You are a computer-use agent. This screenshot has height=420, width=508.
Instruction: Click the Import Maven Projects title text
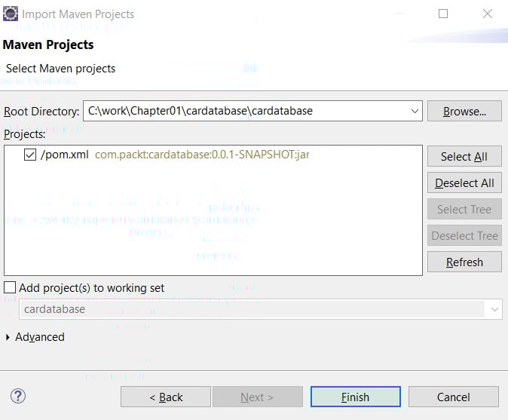pyautogui.click(x=78, y=14)
